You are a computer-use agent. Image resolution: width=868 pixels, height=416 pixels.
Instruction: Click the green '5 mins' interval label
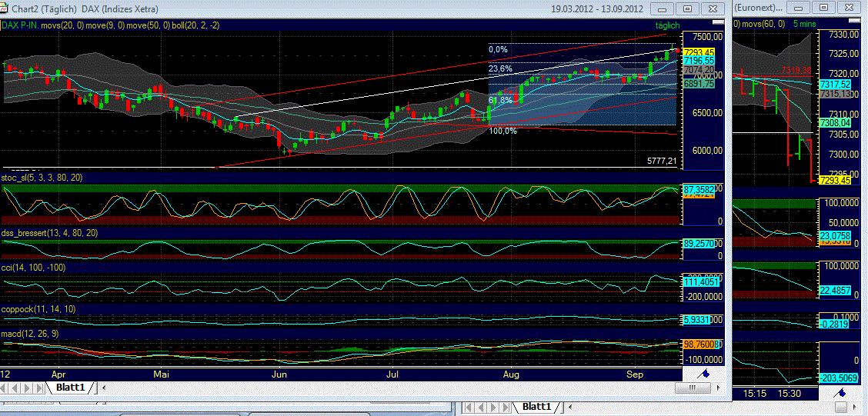click(x=804, y=24)
